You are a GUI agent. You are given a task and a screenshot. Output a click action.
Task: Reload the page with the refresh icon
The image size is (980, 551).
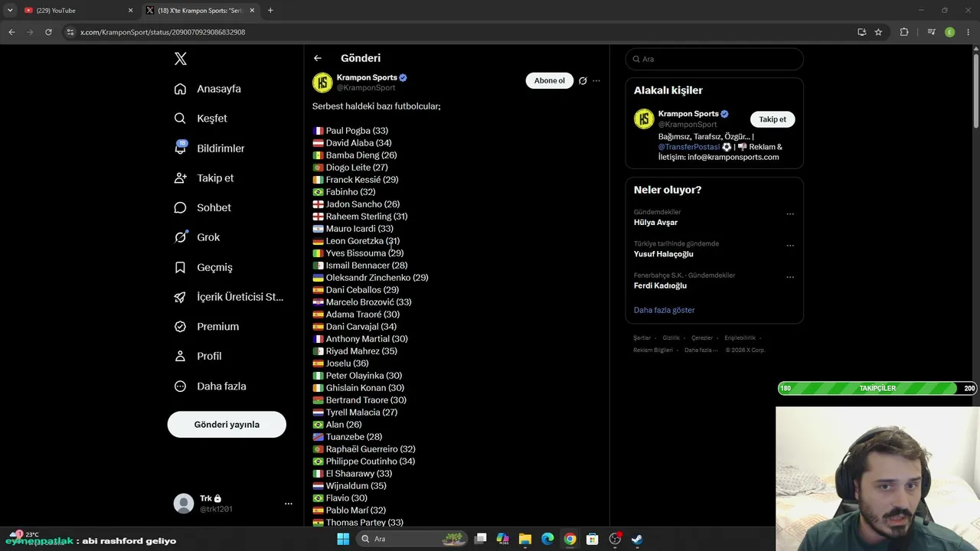pyautogui.click(x=48, y=32)
